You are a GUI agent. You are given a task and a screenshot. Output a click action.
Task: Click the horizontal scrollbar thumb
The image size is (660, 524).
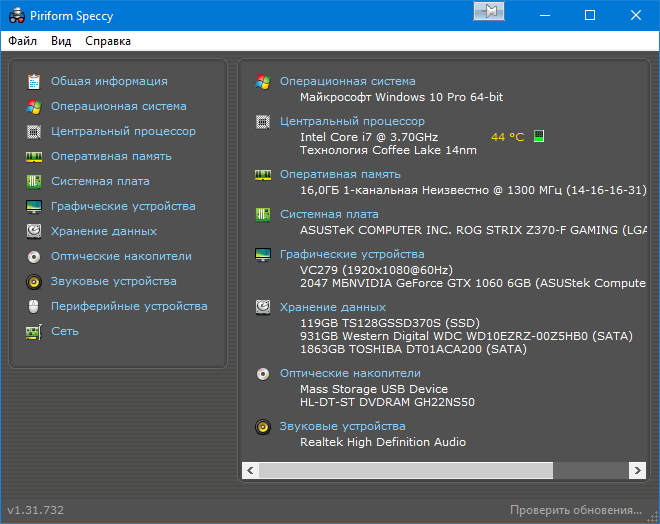(x=406, y=470)
